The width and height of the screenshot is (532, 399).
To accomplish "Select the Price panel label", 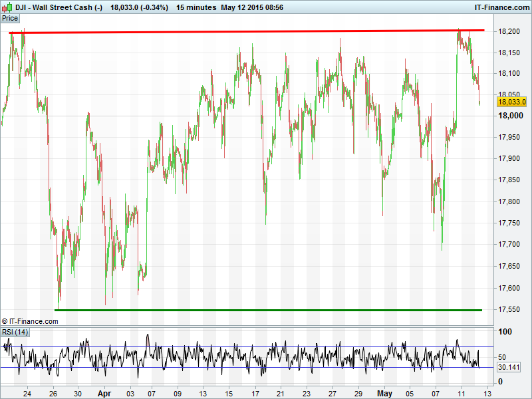I will (10, 18).
